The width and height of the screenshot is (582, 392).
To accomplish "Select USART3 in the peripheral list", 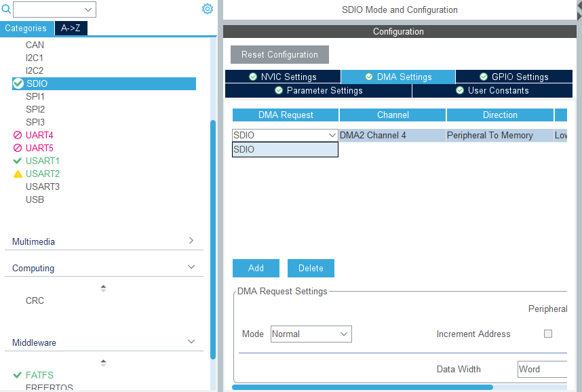I will point(43,187).
